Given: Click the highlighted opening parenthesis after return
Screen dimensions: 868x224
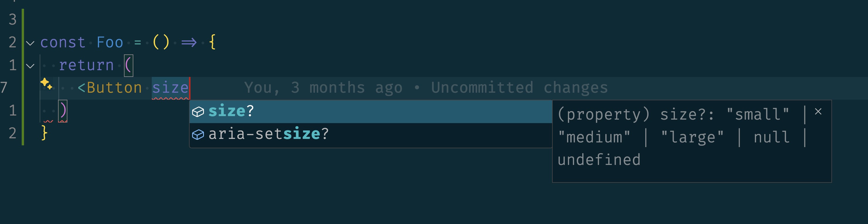Looking at the screenshot, I should (x=128, y=65).
